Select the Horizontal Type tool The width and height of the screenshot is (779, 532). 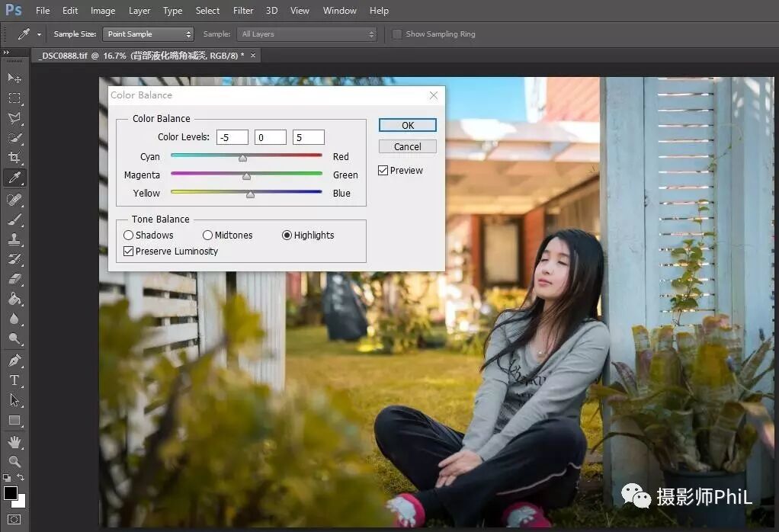[14, 380]
